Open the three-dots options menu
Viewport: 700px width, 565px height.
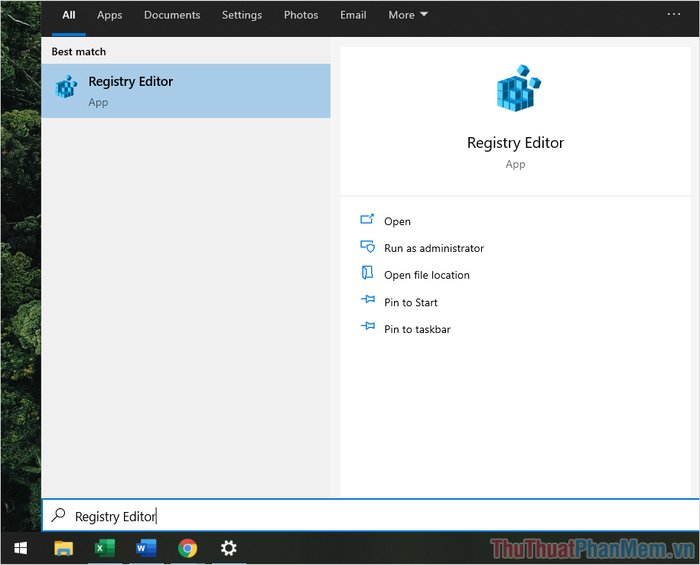674,14
